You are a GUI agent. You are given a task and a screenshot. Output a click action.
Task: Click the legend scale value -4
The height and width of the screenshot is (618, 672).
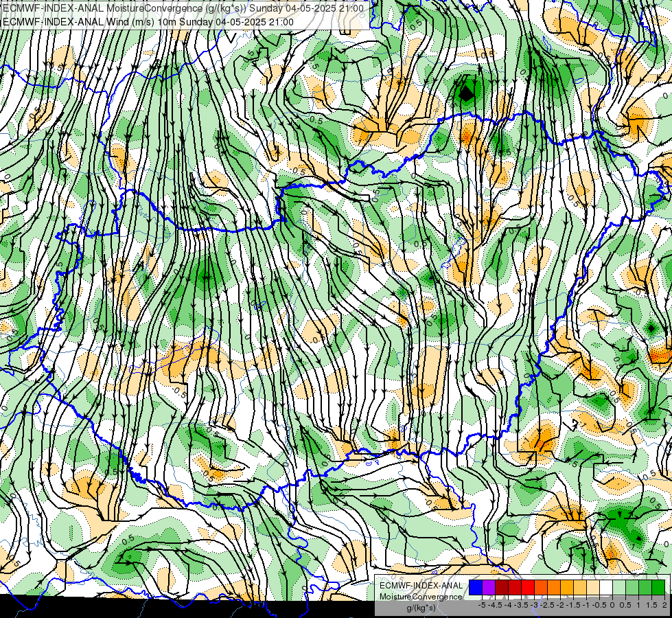coord(508,605)
